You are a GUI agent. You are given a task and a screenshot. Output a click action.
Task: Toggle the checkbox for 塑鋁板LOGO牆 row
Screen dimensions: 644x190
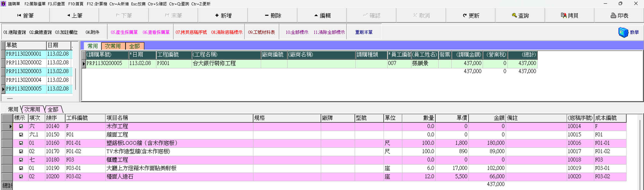(x=21, y=143)
